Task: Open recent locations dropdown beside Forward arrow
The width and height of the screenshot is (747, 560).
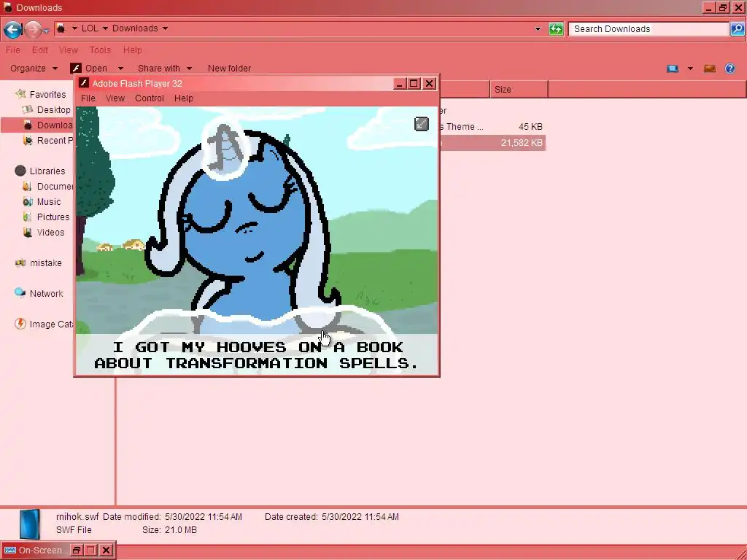Action: 46,31
